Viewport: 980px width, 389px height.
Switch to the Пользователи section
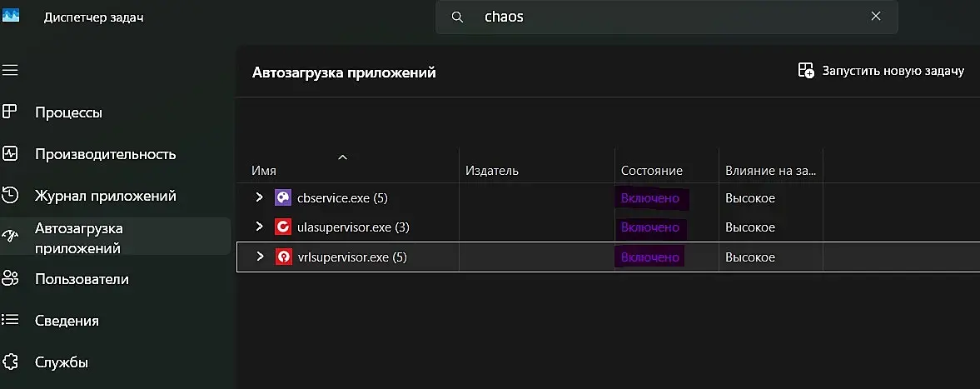coord(82,279)
